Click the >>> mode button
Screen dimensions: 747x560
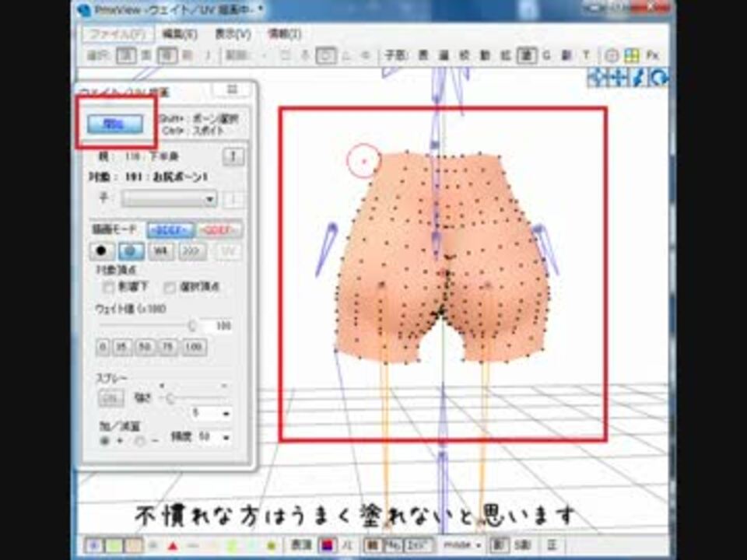[192, 251]
